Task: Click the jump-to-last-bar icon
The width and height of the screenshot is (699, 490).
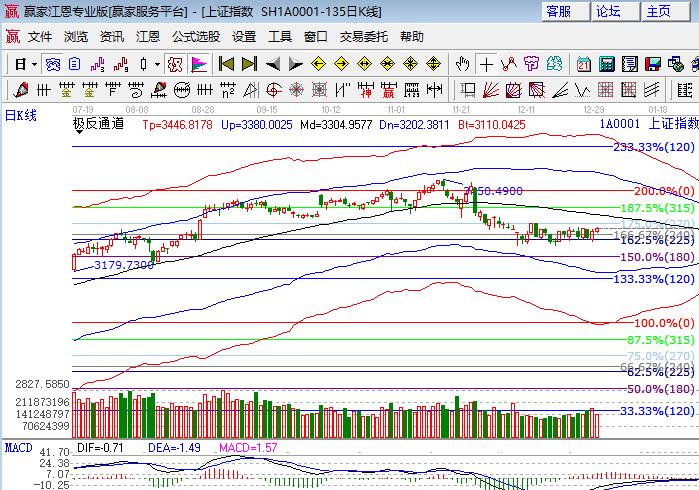Action: [x=248, y=64]
